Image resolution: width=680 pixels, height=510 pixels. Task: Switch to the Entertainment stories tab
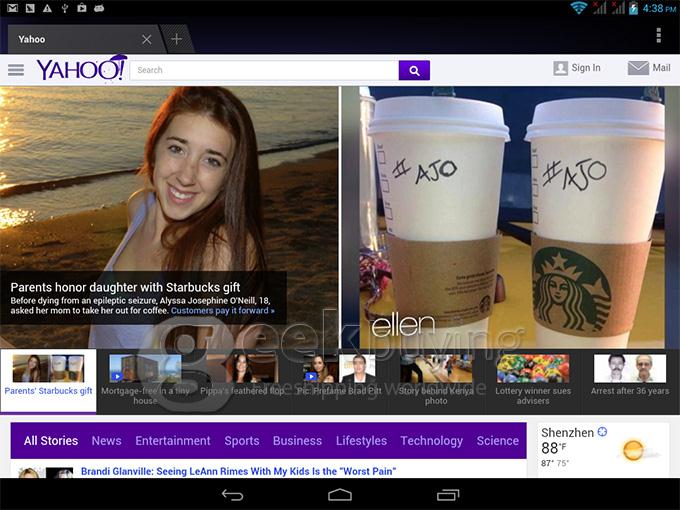[173, 441]
